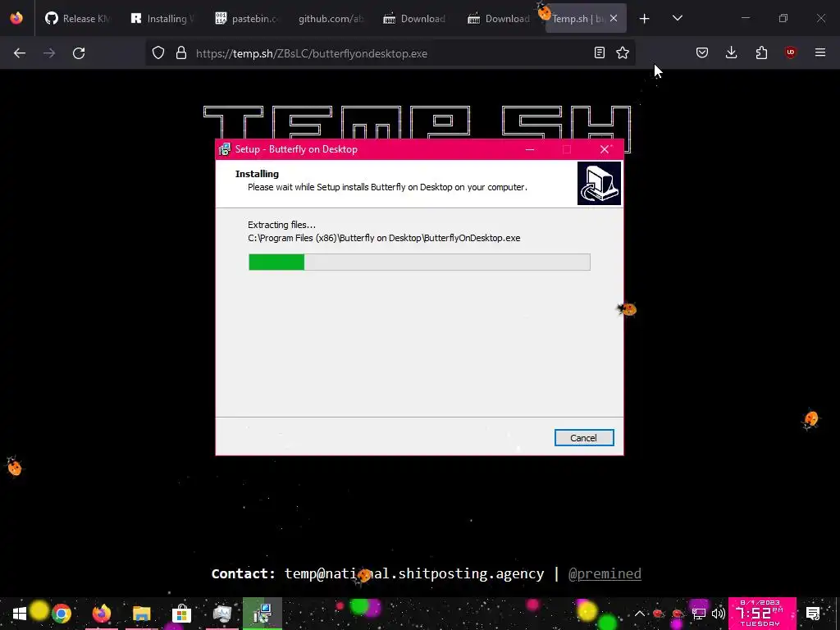Click the Firefox logo in the tab bar

[x=16, y=18]
